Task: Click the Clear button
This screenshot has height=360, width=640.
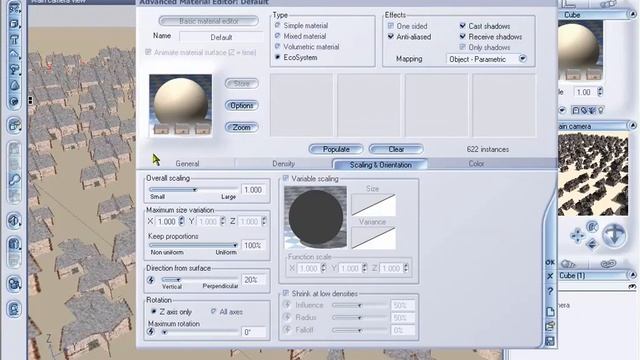Action: pyautogui.click(x=396, y=149)
